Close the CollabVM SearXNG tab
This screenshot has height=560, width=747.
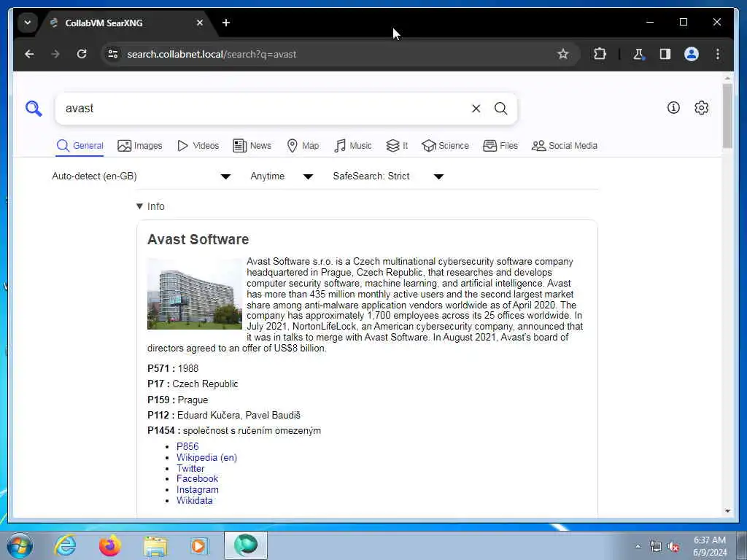click(200, 23)
